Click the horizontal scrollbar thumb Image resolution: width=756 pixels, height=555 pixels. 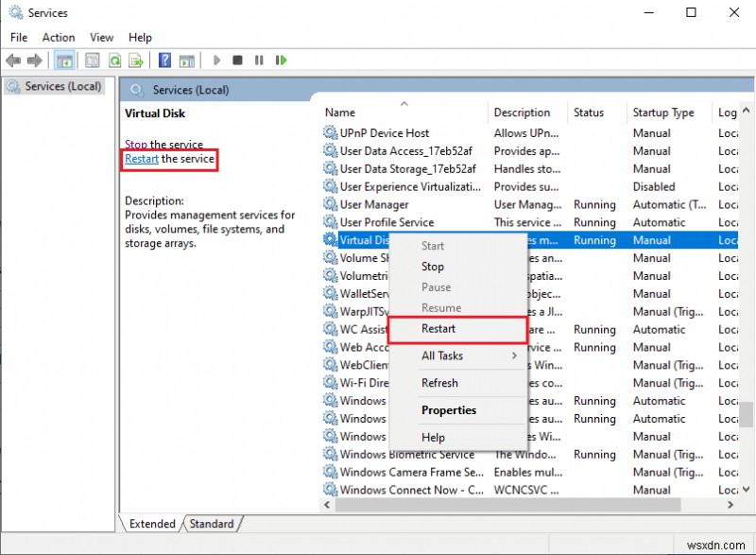(507, 504)
